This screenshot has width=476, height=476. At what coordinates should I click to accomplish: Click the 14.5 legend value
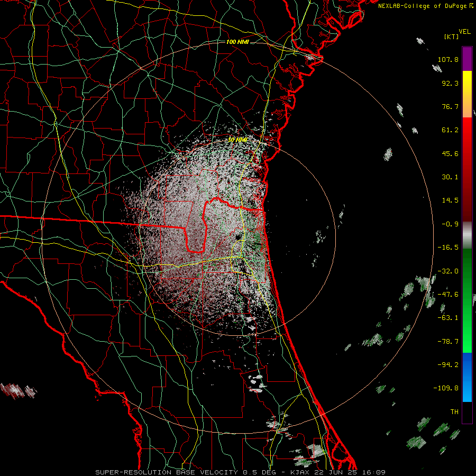pos(450,200)
